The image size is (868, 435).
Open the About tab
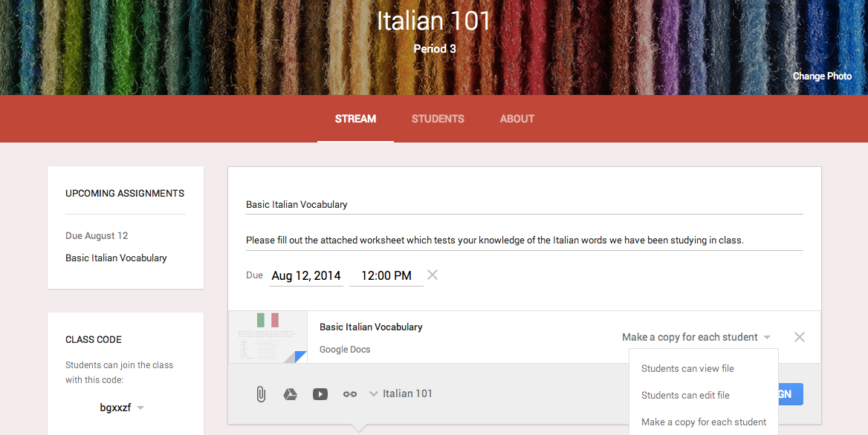(517, 119)
